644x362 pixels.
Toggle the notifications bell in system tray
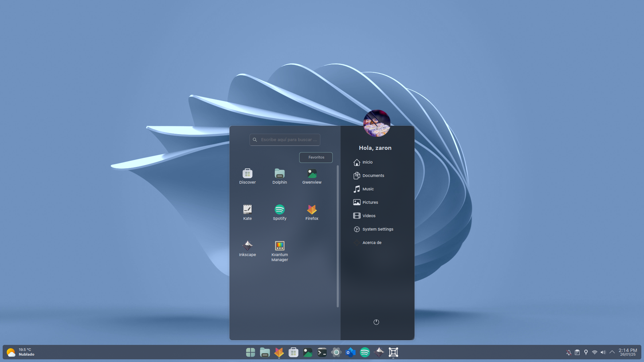pyautogui.click(x=569, y=352)
